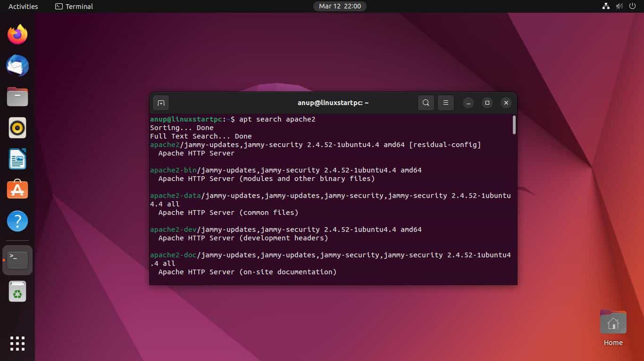The width and height of the screenshot is (644, 361).
Task: Open the Terminal app menu in the top bar
Action: (x=74, y=6)
